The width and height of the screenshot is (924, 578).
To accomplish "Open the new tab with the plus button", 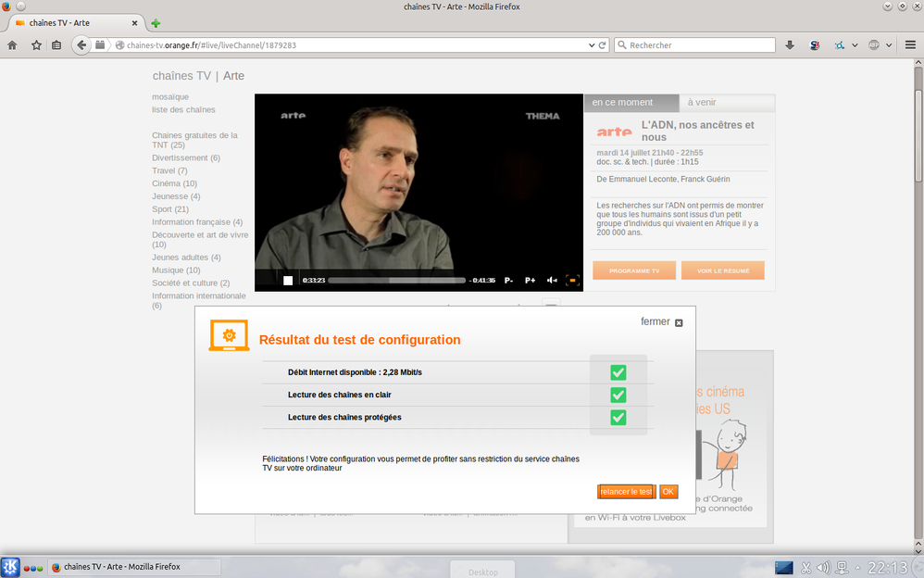I will [156, 23].
